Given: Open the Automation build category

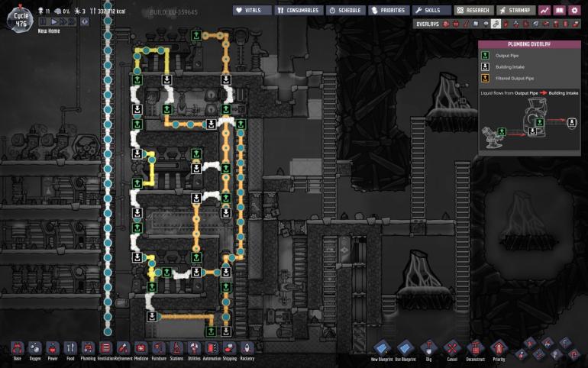Looking at the screenshot, I should pyautogui.click(x=212, y=350).
